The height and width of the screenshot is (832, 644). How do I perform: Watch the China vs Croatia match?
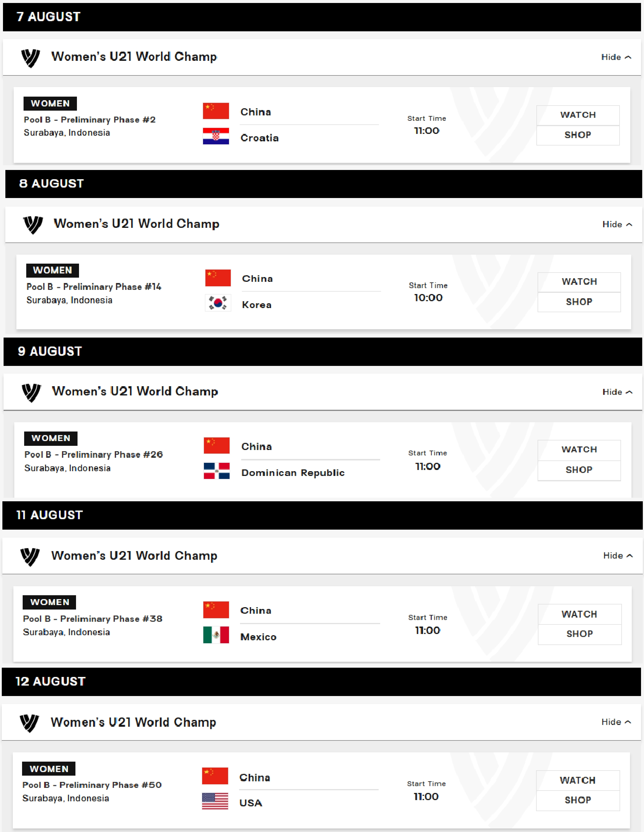click(x=578, y=115)
